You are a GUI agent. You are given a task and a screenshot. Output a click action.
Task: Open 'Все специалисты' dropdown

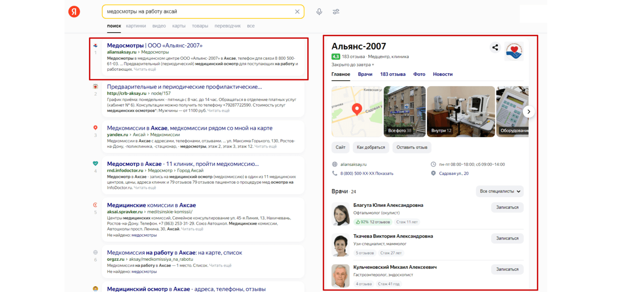click(500, 191)
